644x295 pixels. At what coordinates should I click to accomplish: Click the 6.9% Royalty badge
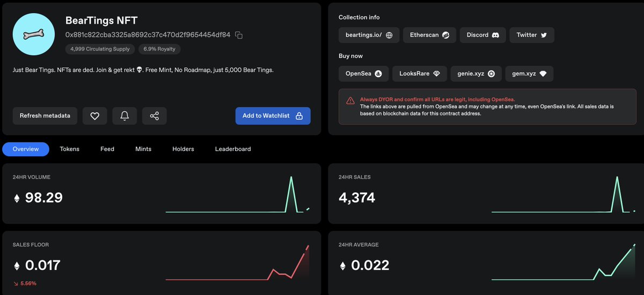coord(160,49)
